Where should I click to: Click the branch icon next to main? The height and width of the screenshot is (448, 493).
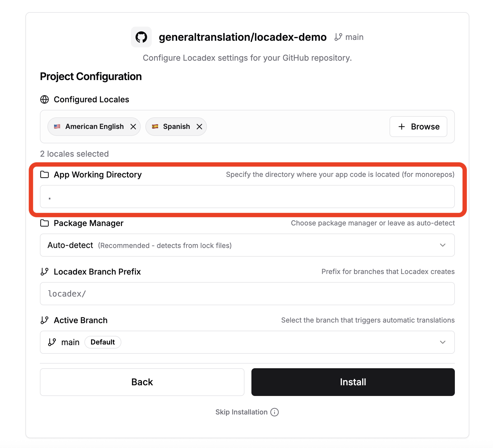(x=338, y=37)
